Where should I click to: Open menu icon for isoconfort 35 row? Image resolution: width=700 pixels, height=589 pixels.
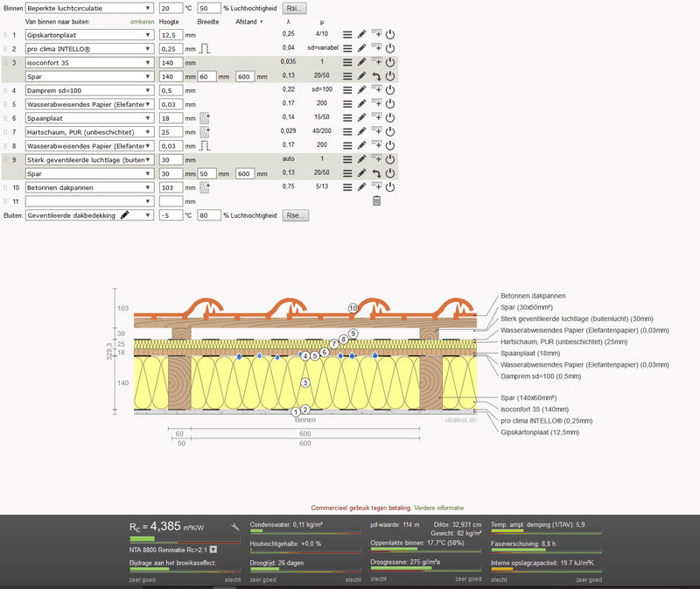(347, 62)
